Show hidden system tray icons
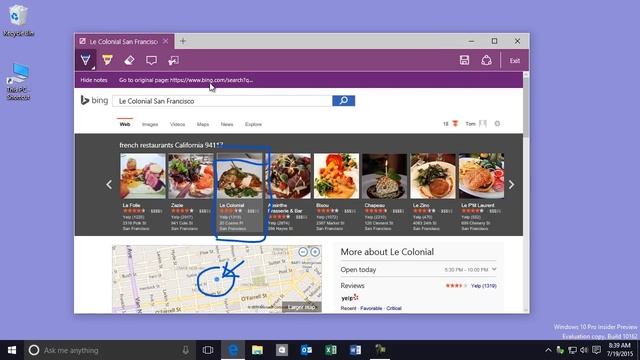Viewport: 640px width, 360px height. click(x=548, y=350)
